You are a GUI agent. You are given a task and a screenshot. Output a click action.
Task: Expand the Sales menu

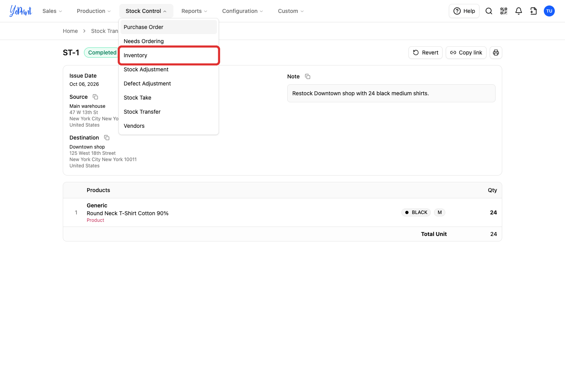(52, 11)
